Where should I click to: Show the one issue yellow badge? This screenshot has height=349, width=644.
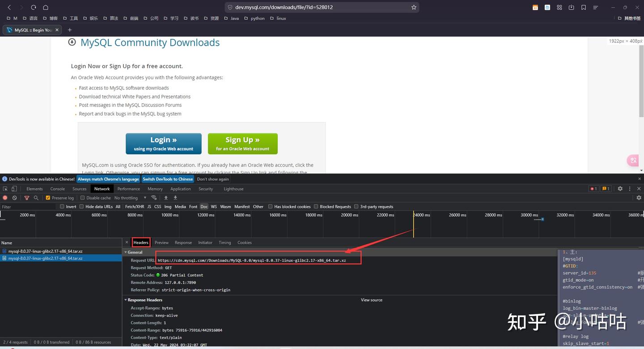pyautogui.click(x=606, y=189)
